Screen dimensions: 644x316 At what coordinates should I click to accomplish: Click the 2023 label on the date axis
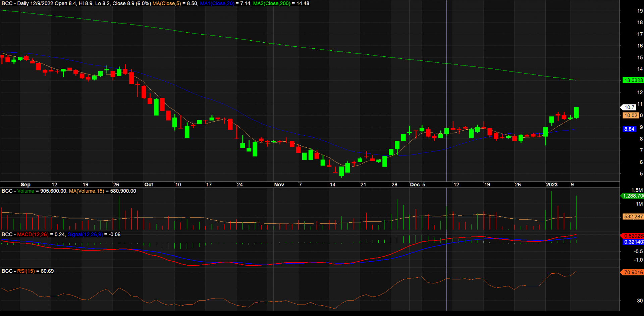pyautogui.click(x=551, y=185)
